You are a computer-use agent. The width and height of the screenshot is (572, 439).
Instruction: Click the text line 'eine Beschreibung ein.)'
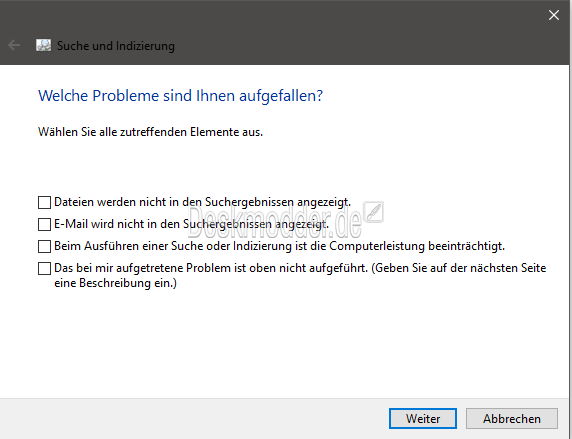pyautogui.click(x=115, y=283)
